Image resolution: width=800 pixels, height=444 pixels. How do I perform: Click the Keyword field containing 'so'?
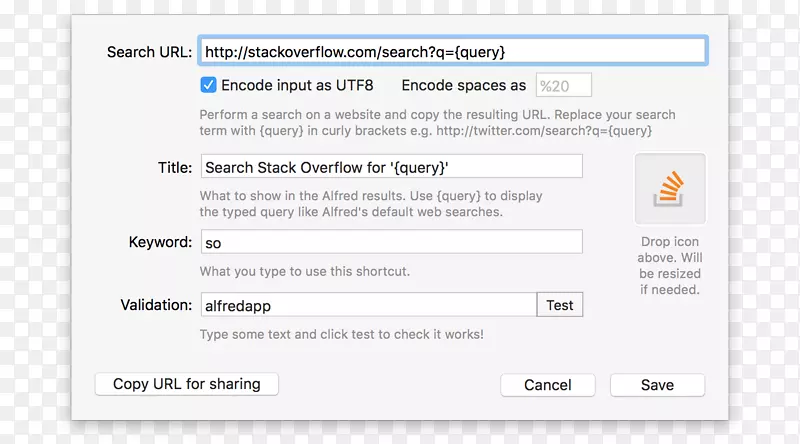[x=391, y=242]
